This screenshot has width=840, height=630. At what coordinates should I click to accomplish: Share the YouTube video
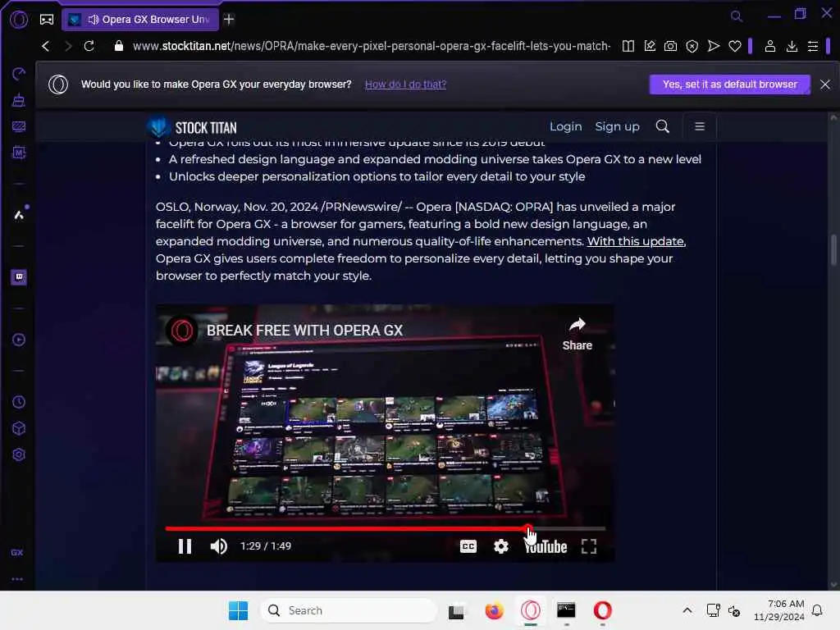pos(577,334)
